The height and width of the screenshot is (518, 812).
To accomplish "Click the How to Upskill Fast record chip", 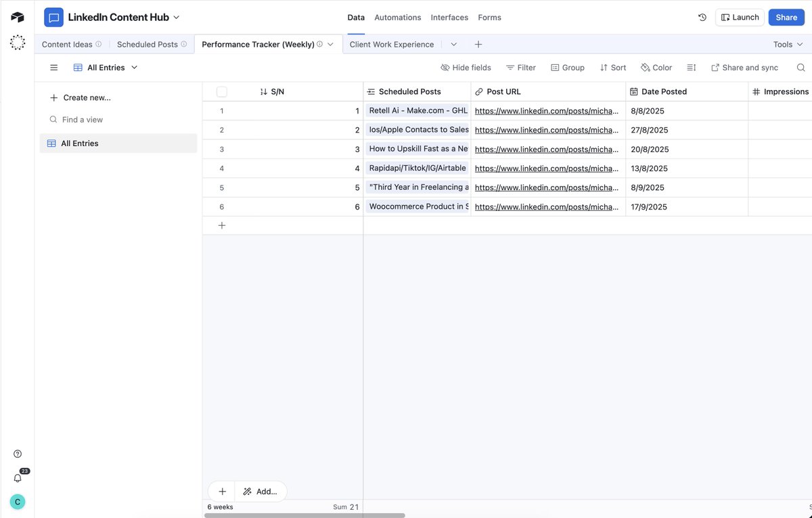I will pyautogui.click(x=418, y=149).
